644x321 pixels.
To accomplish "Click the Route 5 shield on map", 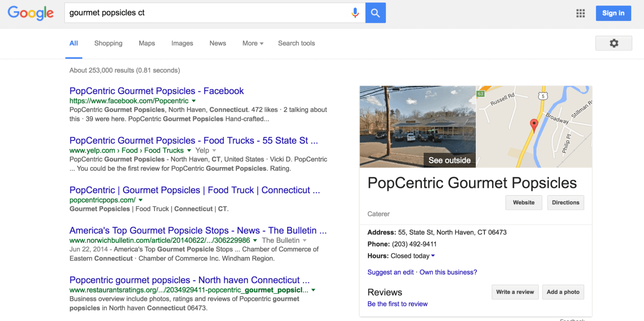I will (544, 97).
